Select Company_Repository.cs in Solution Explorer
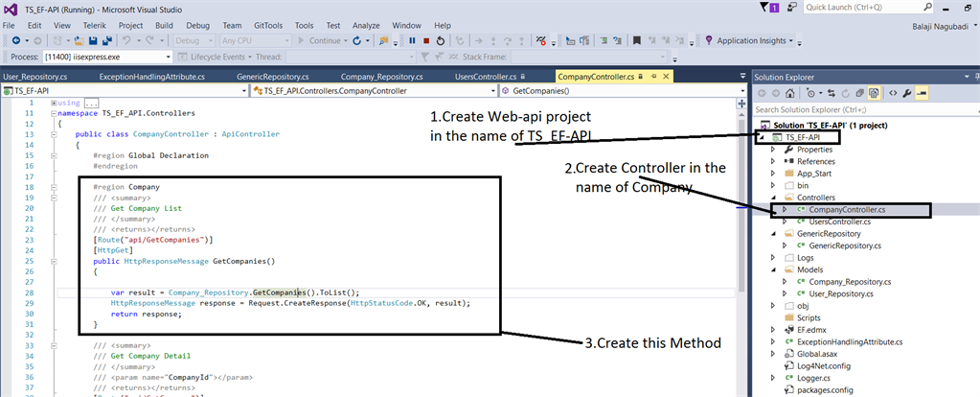This screenshot has height=397, width=980. pos(850,282)
